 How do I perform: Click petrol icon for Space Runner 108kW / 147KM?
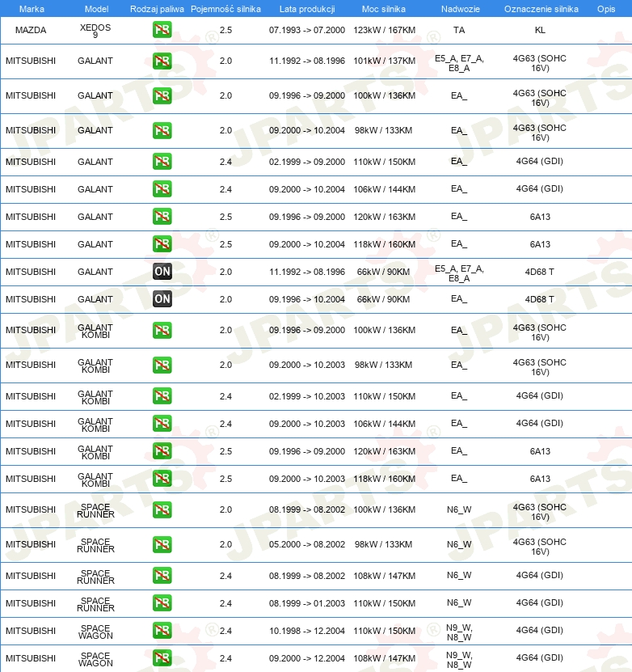pyautogui.click(x=162, y=576)
